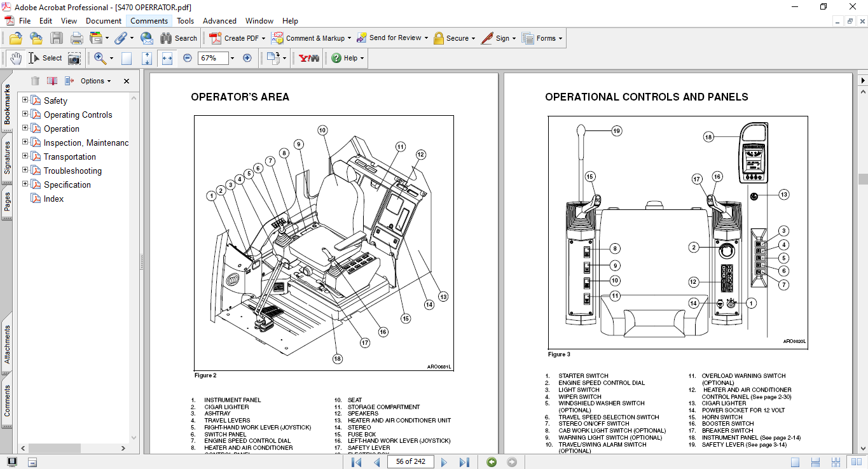Expand the Safety bookmark
This screenshot has height=469, width=868.
(x=25, y=100)
